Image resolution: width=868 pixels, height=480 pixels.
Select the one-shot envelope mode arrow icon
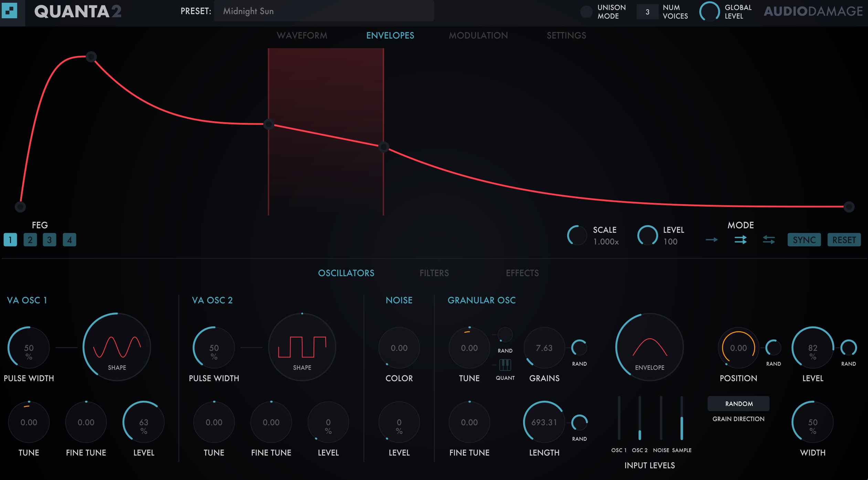712,240
